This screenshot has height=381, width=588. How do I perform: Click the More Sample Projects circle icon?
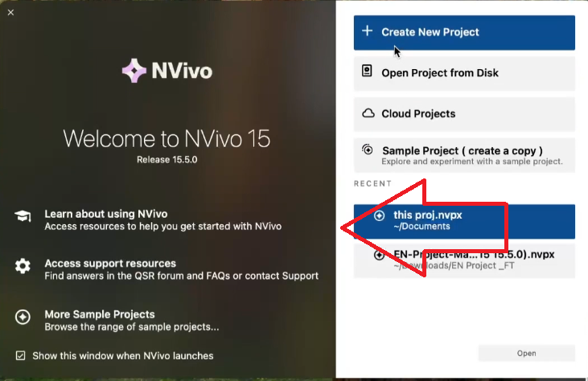(x=23, y=317)
